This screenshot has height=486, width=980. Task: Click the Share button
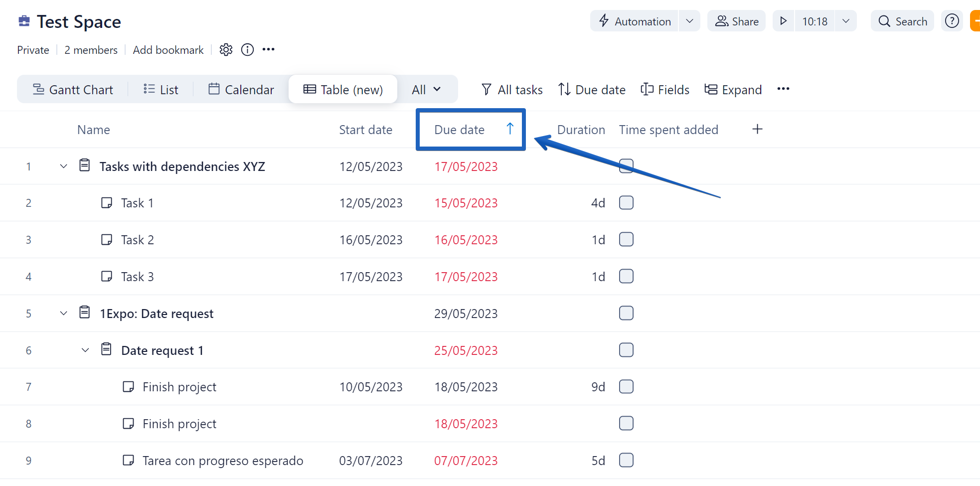736,21
